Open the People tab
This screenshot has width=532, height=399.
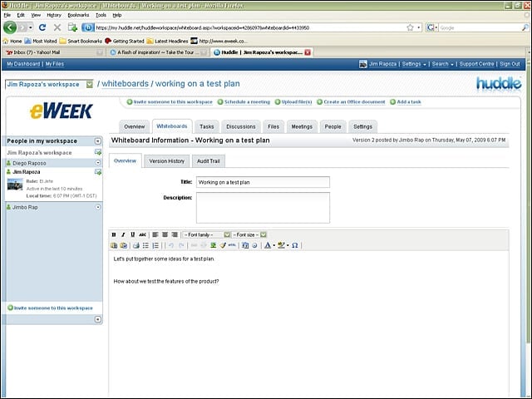[332, 126]
